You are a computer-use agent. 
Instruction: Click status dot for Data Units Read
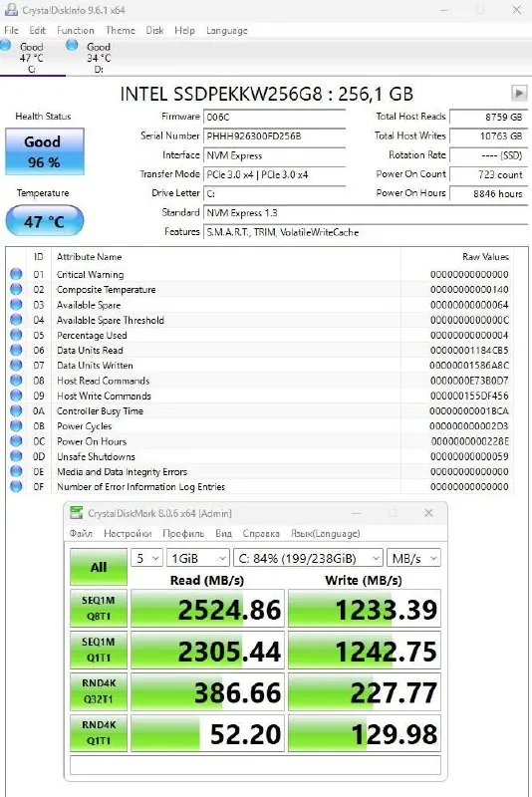point(16,350)
